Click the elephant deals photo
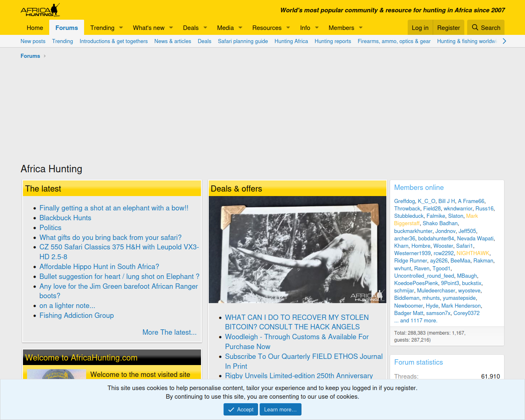Screen dimensions: 525x420 pyautogui.click(x=297, y=249)
